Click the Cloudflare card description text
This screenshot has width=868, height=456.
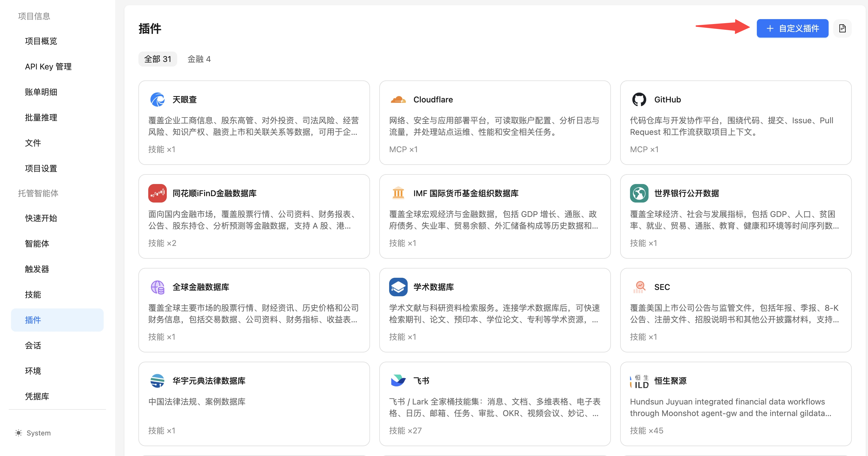(494, 126)
